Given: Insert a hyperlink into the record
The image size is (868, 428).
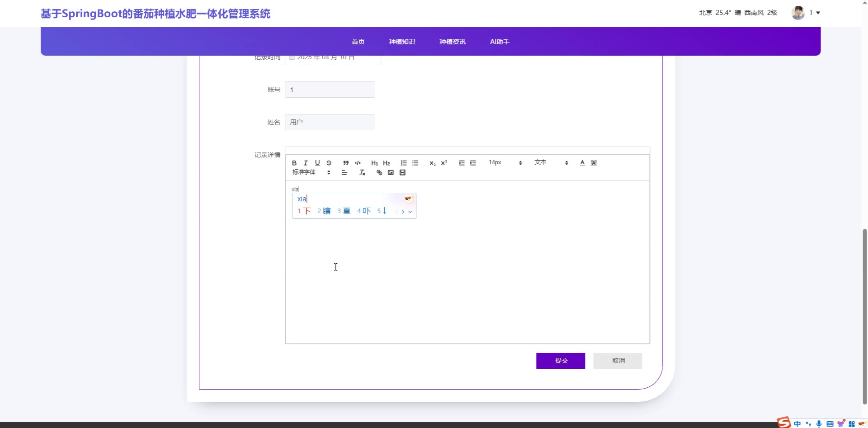Looking at the screenshot, I should pos(379,173).
